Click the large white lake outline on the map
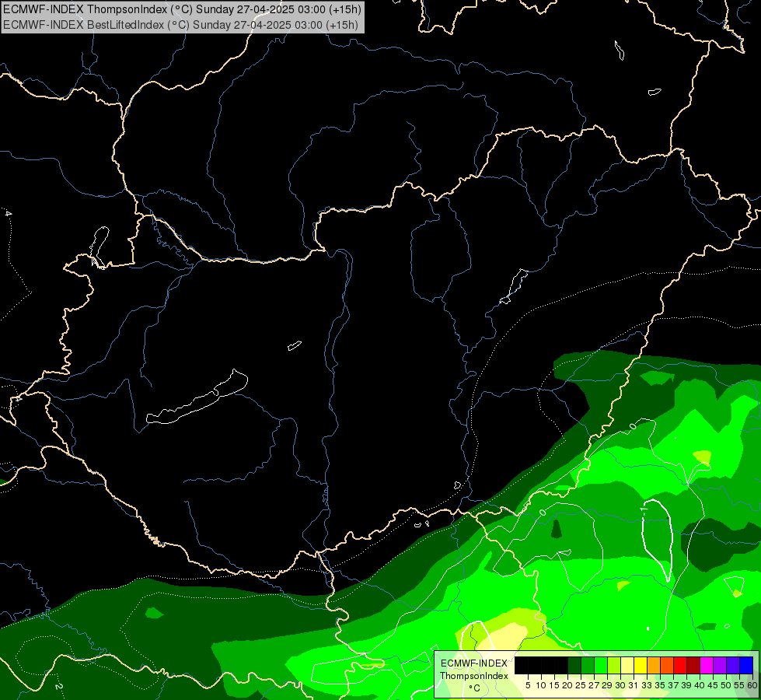This screenshot has width=761, height=700. pyautogui.click(x=197, y=398)
